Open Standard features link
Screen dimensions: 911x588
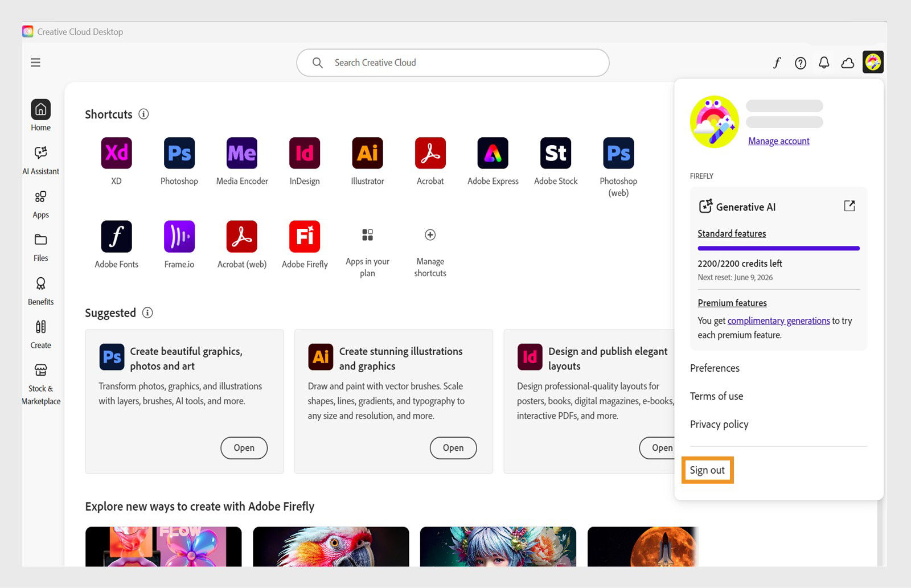coord(732,233)
